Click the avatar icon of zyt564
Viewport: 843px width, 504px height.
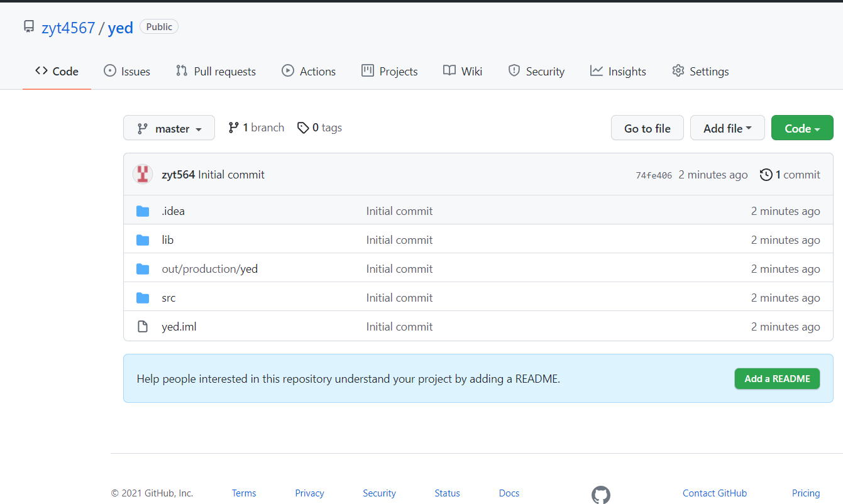[143, 174]
